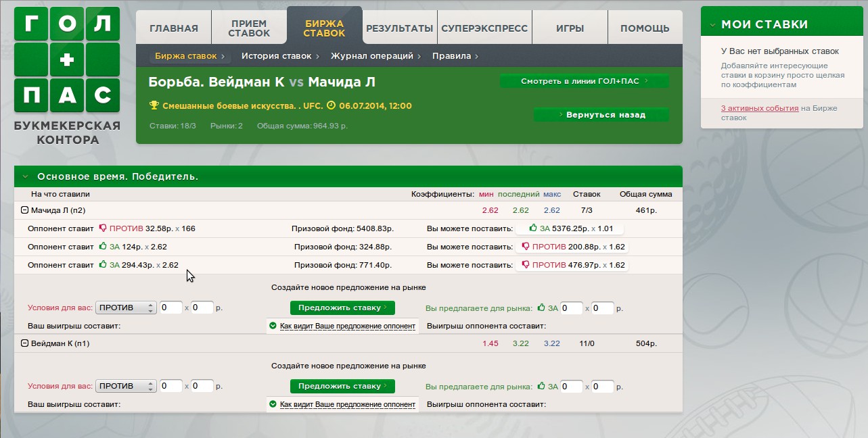Click the 504р. total sum value
868x438 pixels.
[646, 343]
